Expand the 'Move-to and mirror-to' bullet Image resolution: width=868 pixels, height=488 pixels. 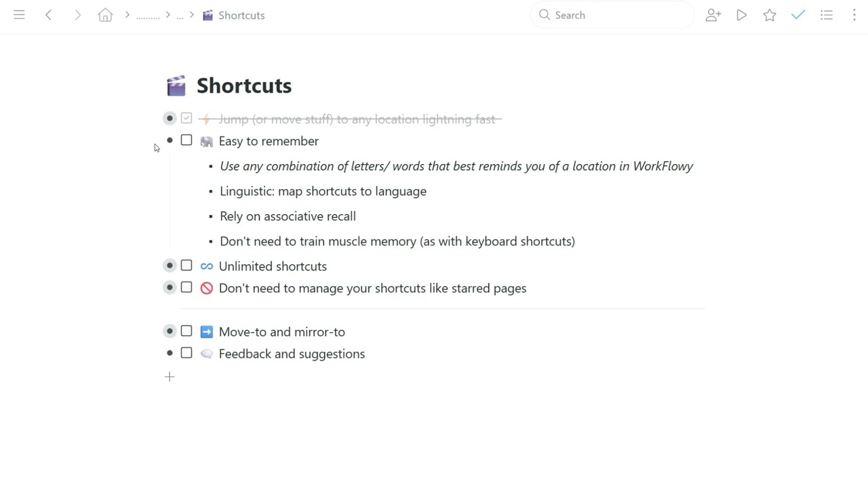pyautogui.click(x=170, y=331)
